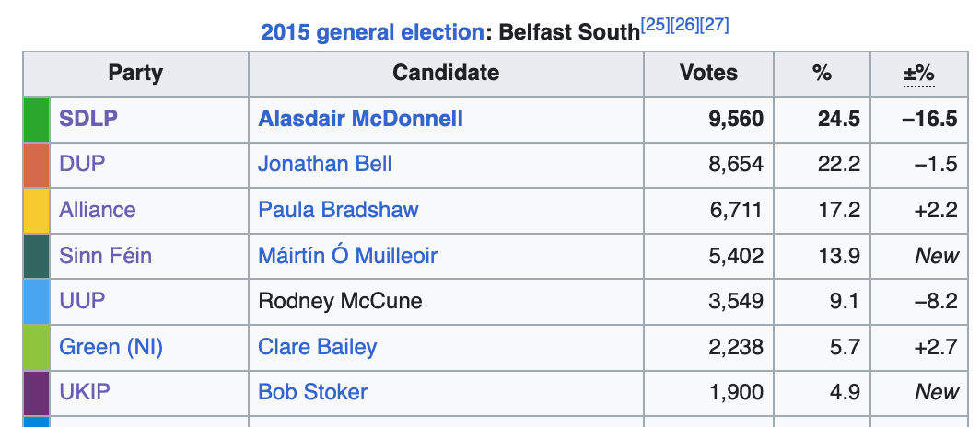Open the 2015 general election link
Image resolution: width=980 pixels, height=427 pixels.
pos(371,33)
